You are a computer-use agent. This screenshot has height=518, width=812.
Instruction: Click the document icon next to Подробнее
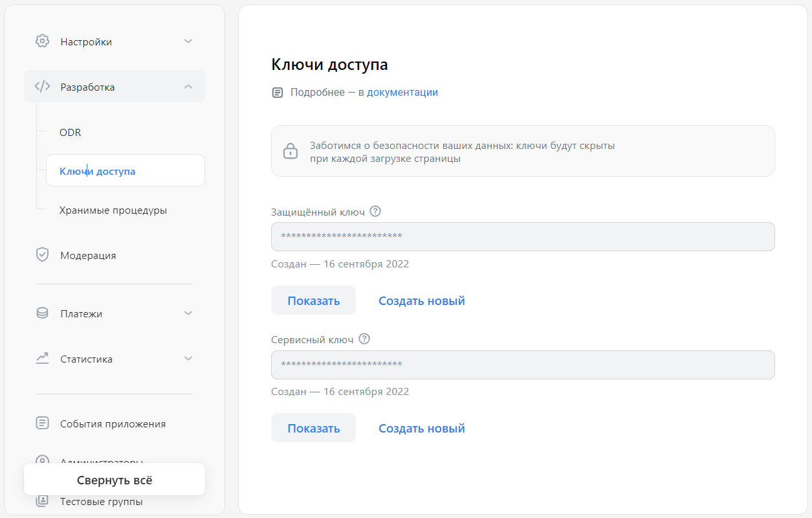[278, 92]
